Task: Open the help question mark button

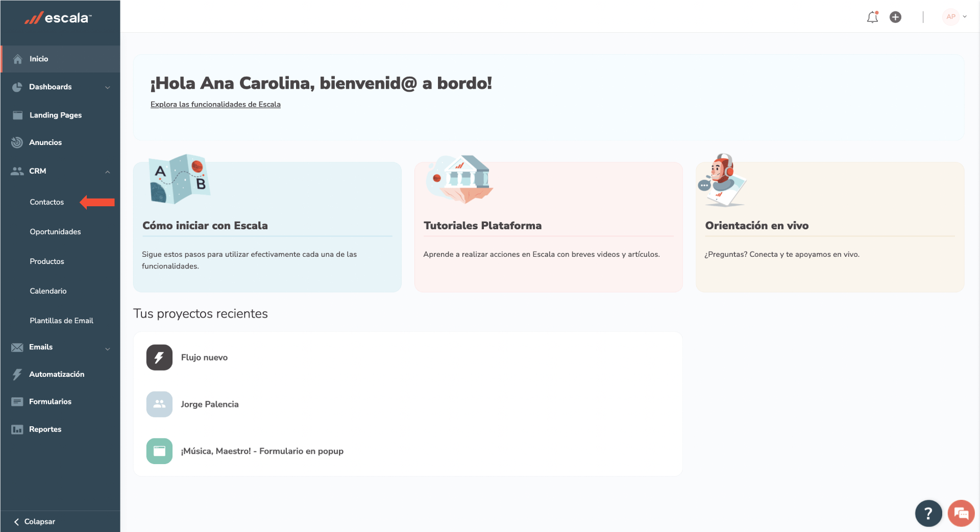Action: 928,513
